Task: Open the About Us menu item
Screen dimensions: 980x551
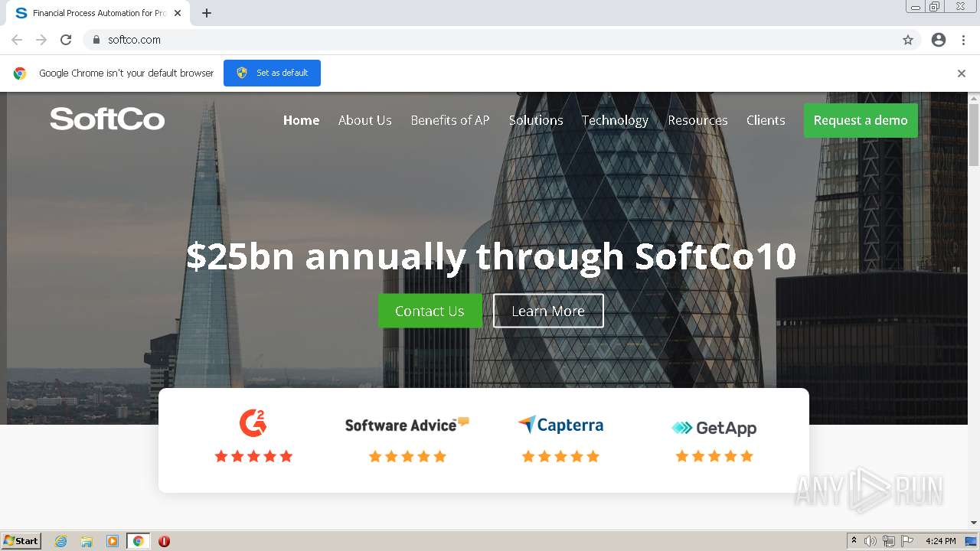Action: [365, 120]
